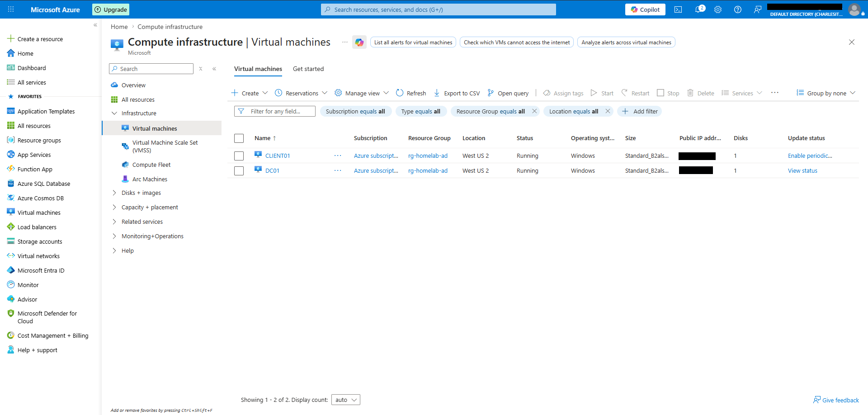Refresh the virtual machines list
Viewport: 868px width, 415px height.
pyautogui.click(x=411, y=93)
